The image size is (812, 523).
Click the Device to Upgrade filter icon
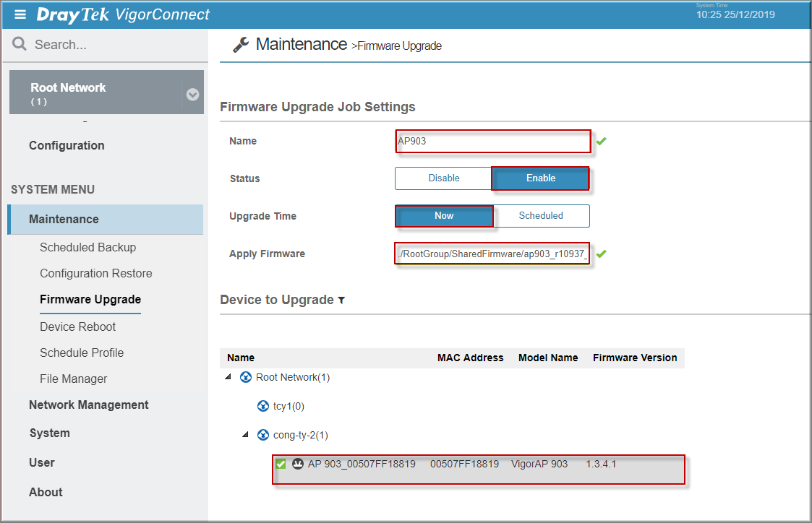341,300
